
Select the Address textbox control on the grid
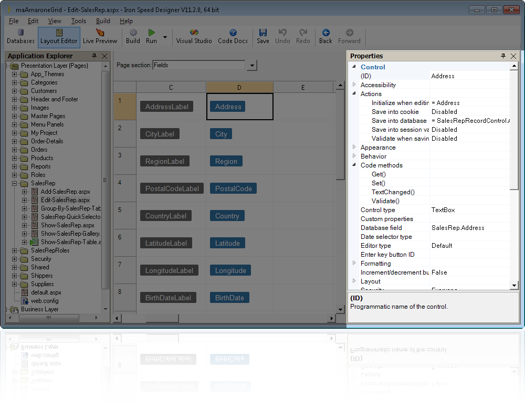(x=227, y=106)
